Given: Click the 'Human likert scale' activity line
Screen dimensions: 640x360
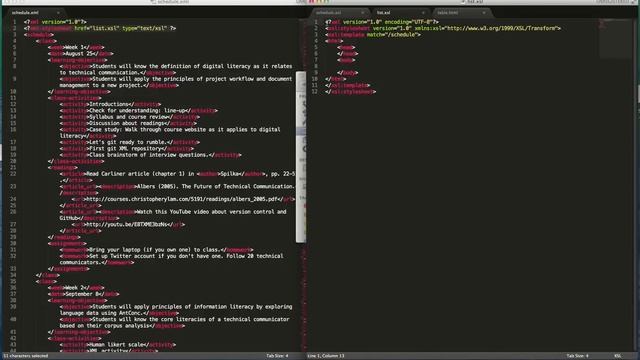Looking at the screenshot, I should pos(118,344).
